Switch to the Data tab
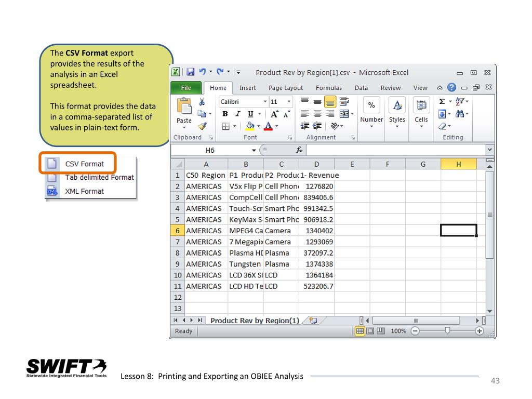Screen dimensions: 532x399 pos(362,88)
